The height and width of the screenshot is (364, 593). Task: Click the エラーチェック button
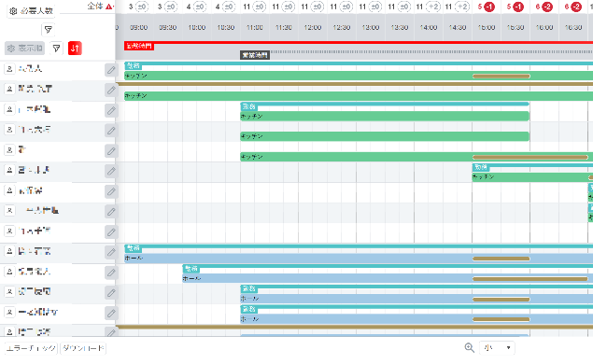(31, 348)
